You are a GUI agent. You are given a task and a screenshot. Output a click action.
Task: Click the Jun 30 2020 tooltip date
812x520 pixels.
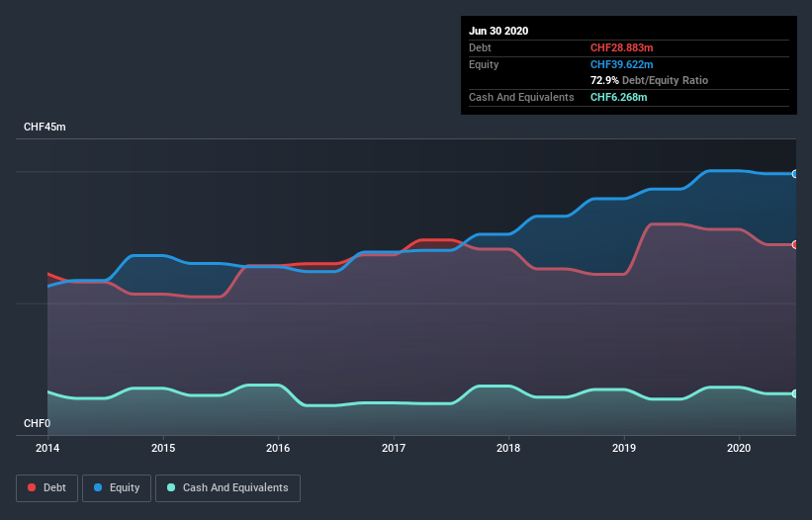pos(498,31)
